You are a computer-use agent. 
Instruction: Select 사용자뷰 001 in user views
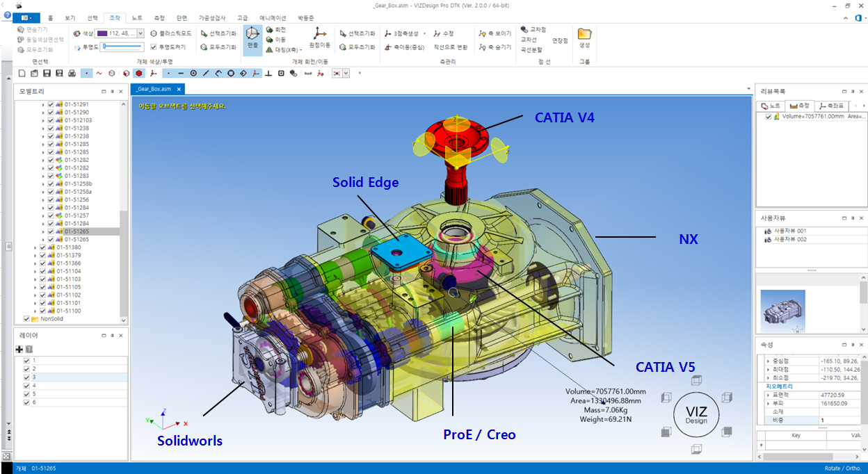(789, 231)
